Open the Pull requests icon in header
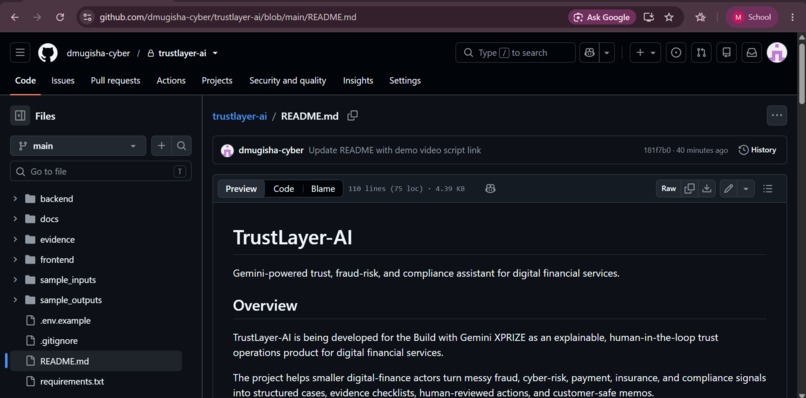806x398 pixels. [701, 52]
